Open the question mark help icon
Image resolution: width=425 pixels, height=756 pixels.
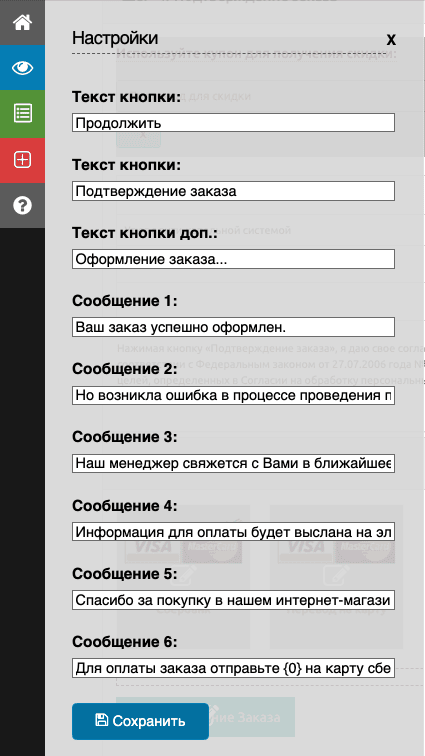click(22, 205)
